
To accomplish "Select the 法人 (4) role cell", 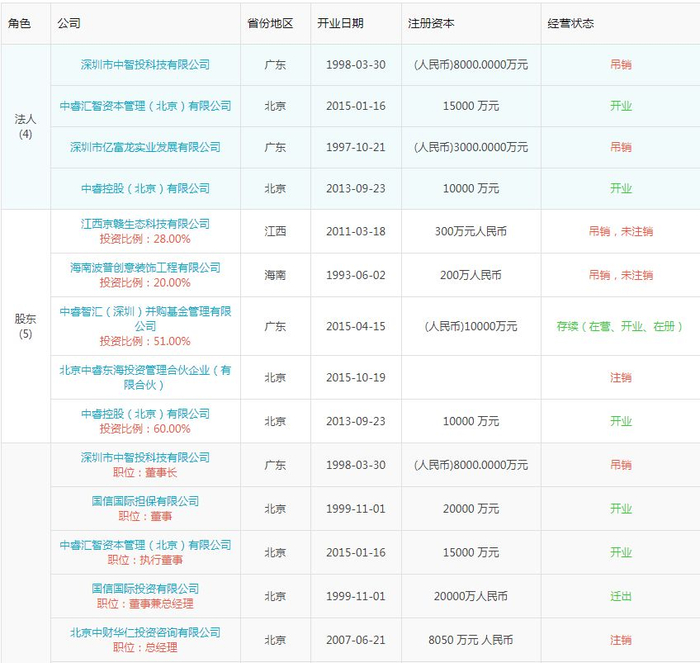I will click(25, 127).
